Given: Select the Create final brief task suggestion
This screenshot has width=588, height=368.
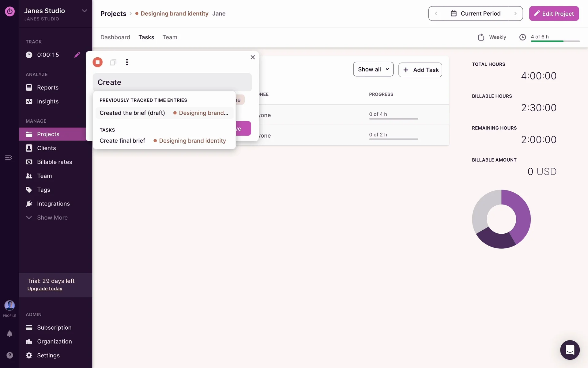Looking at the screenshot, I should (x=122, y=141).
